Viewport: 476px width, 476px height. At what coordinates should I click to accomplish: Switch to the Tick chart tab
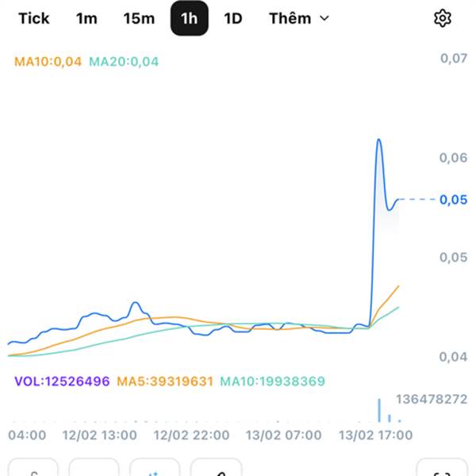33,18
